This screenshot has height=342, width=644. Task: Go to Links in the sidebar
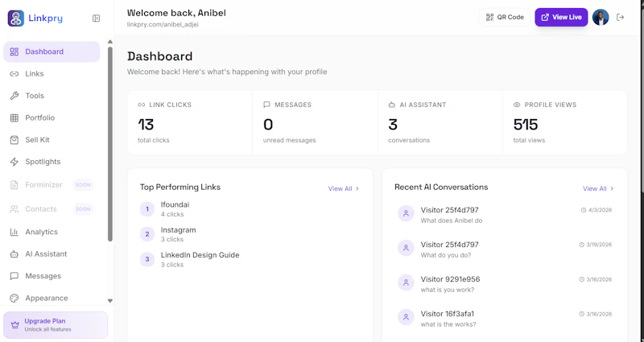tap(52, 74)
